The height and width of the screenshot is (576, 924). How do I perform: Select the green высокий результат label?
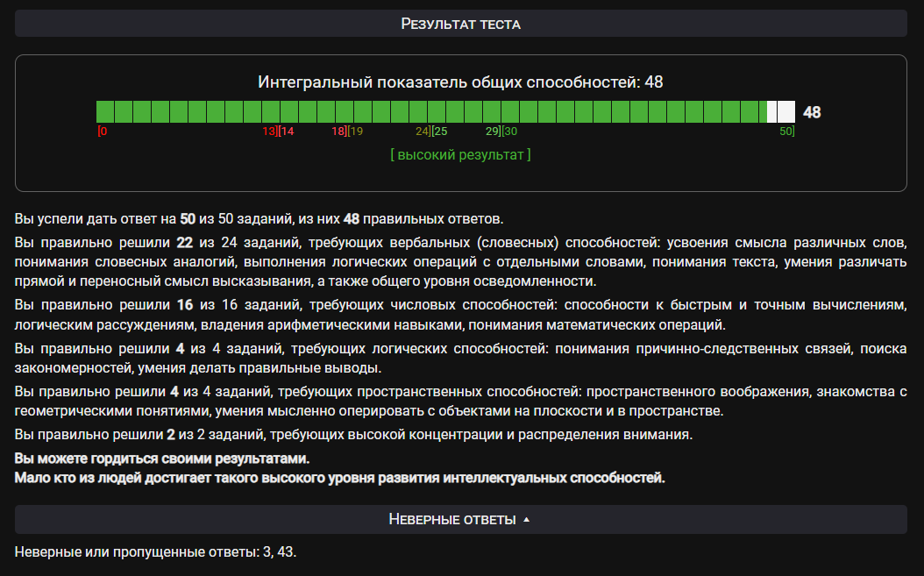pyautogui.click(x=460, y=154)
